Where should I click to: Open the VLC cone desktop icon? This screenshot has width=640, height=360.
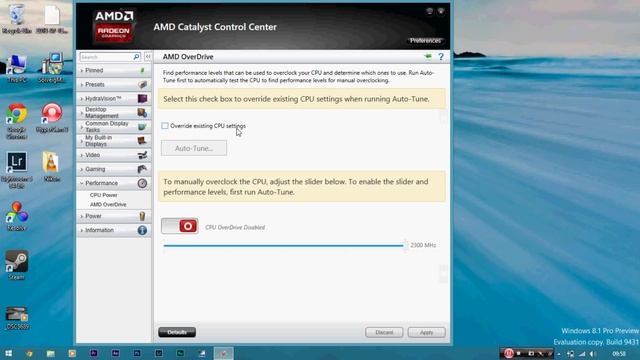[x=51, y=167]
